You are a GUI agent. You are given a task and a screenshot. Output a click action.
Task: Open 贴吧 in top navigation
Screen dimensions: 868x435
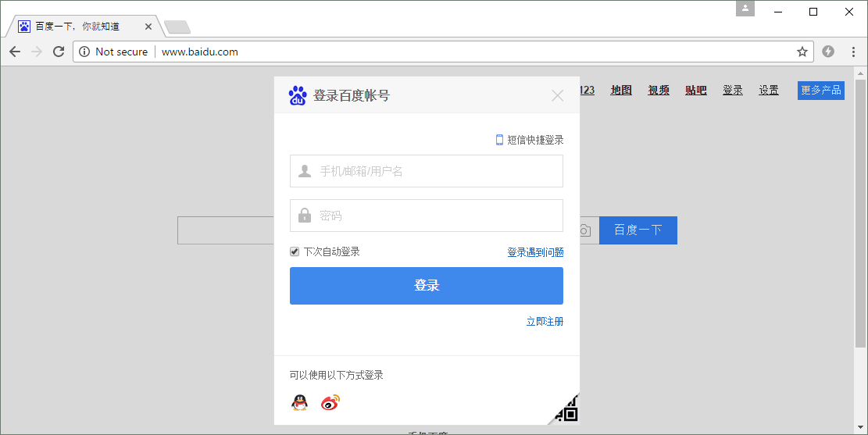tap(696, 91)
